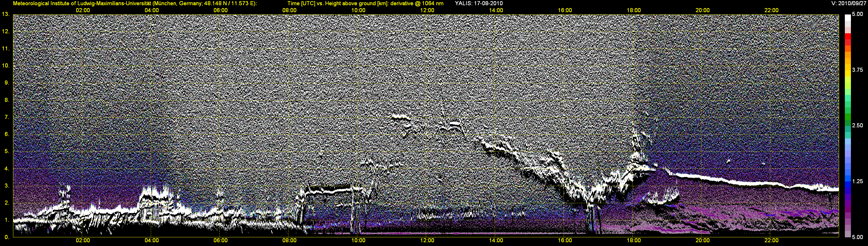Click the 08:00 label on the top time axis

[x=289, y=10]
